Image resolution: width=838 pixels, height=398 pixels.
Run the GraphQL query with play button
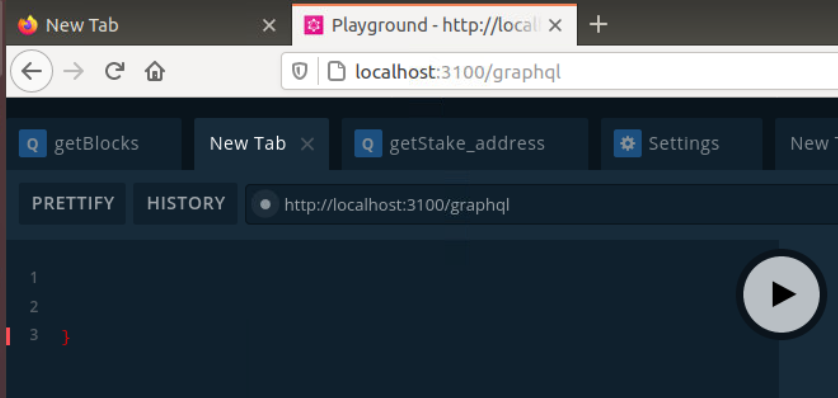click(x=781, y=294)
